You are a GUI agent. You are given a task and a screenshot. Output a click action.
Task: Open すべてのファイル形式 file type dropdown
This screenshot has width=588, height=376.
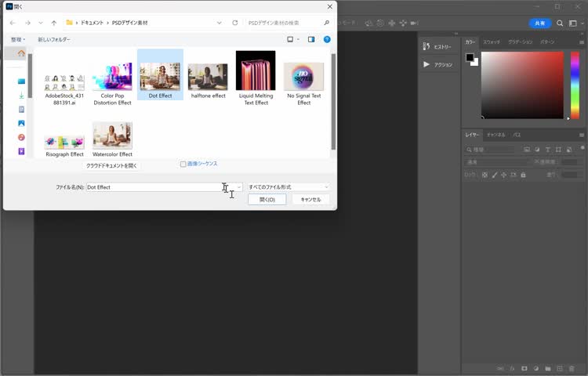tap(289, 187)
